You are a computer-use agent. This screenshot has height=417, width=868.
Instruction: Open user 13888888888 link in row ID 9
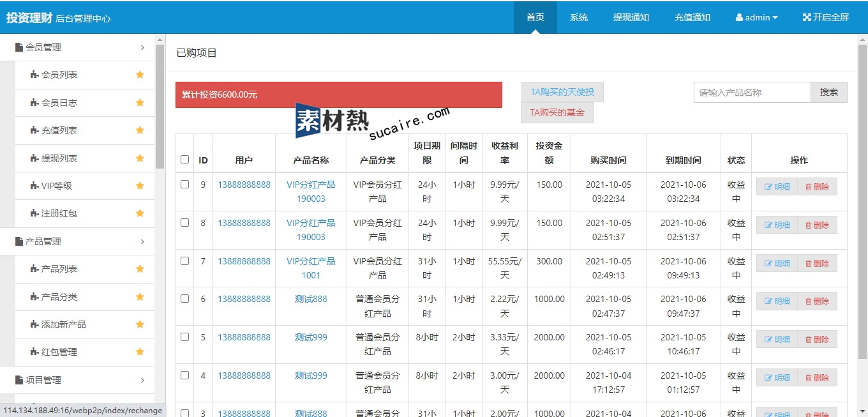244,185
